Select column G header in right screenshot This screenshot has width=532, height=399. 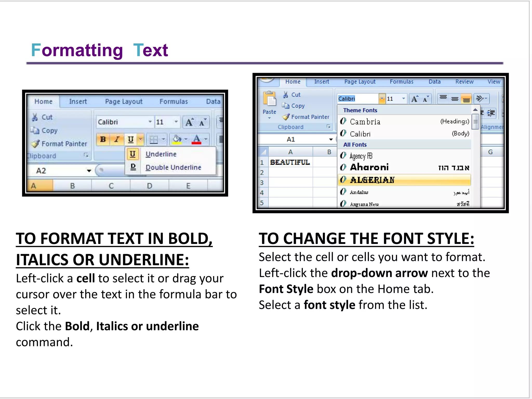[x=490, y=152]
